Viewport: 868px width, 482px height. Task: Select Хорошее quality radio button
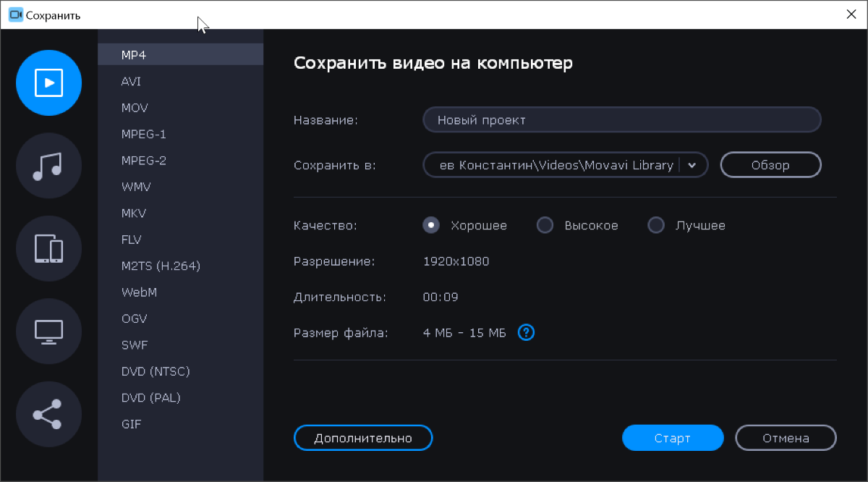coord(432,225)
